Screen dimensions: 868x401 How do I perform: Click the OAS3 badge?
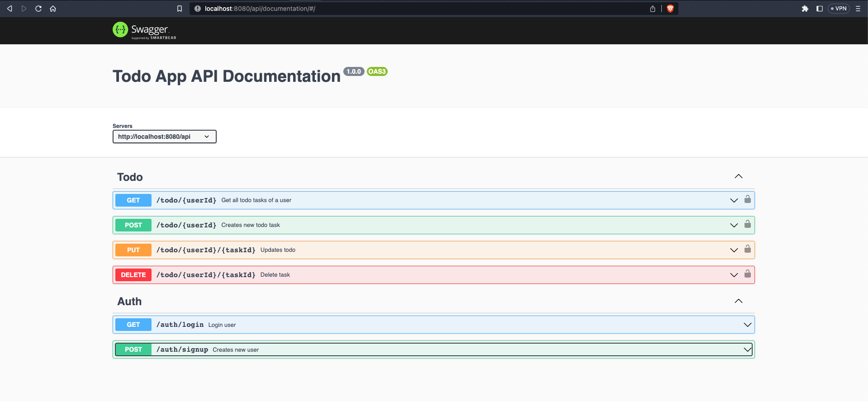pos(377,71)
